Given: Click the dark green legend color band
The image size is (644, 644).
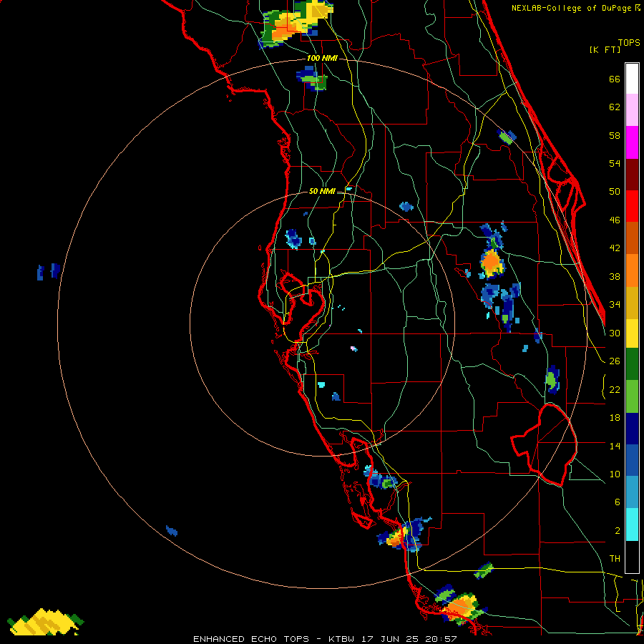Looking at the screenshot, I should 632,364.
